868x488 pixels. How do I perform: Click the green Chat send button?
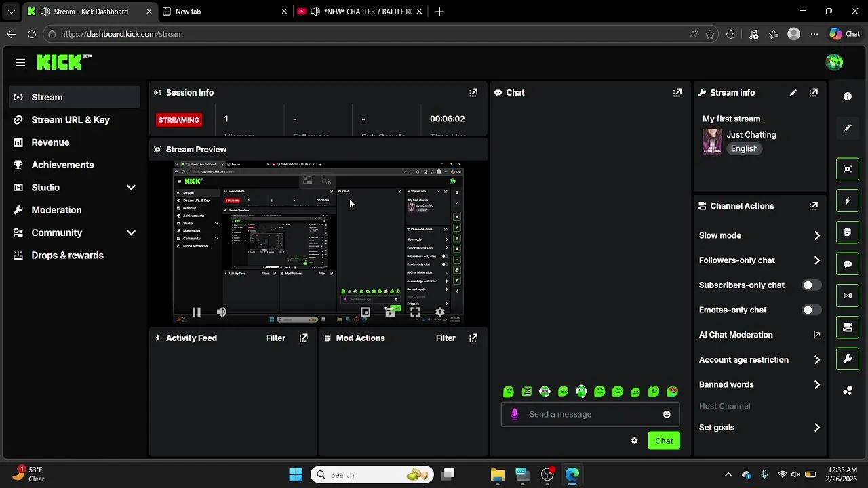[x=664, y=441]
